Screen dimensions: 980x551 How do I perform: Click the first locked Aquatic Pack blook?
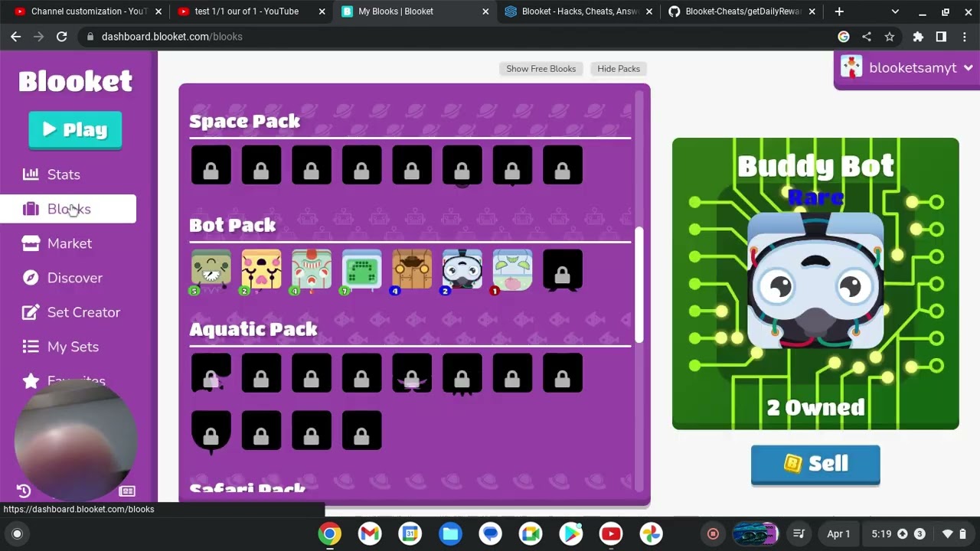point(211,374)
